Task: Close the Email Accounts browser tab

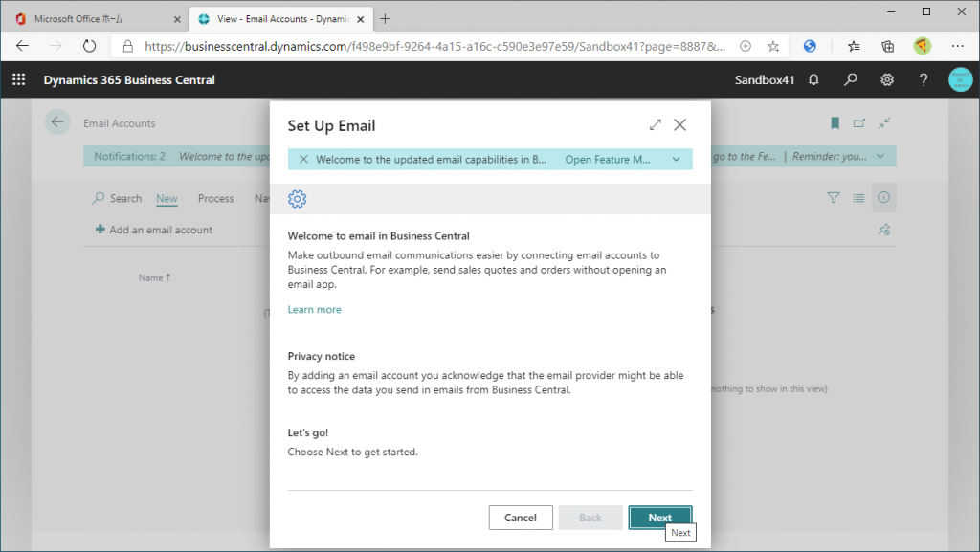Action: 361,19
